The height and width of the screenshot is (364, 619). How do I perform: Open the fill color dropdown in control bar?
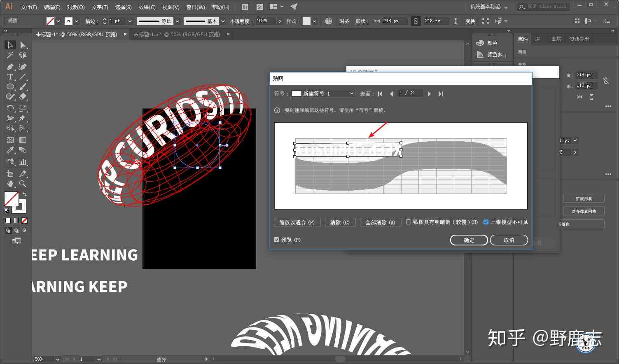coord(58,21)
